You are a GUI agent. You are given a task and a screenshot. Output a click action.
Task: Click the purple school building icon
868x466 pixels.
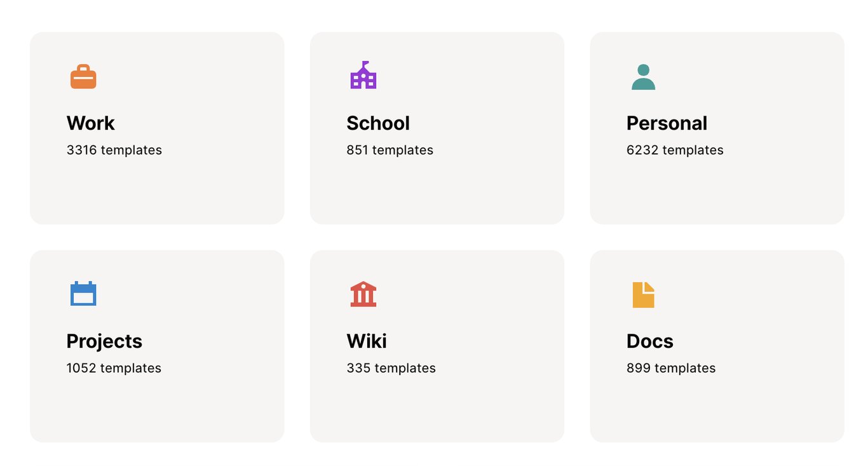click(x=363, y=76)
